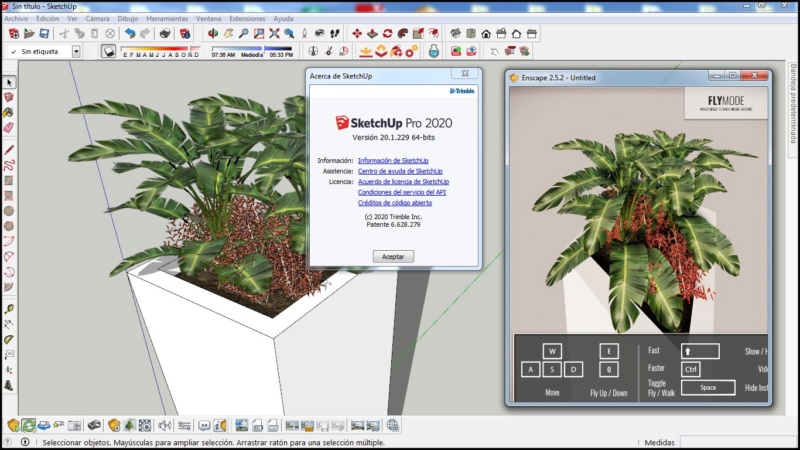Viewport: 800px width, 450px height.
Task: Open the 'Información de SketchUp' link
Action: coord(393,160)
